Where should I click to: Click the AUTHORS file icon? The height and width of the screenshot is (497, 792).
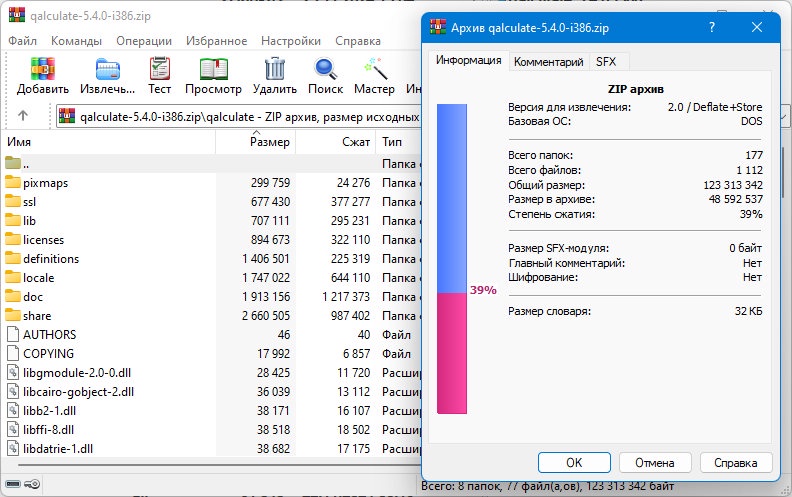(x=13, y=334)
